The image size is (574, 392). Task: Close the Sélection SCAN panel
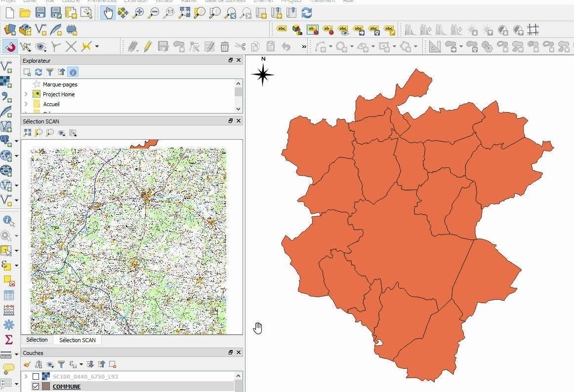coord(239,121)
